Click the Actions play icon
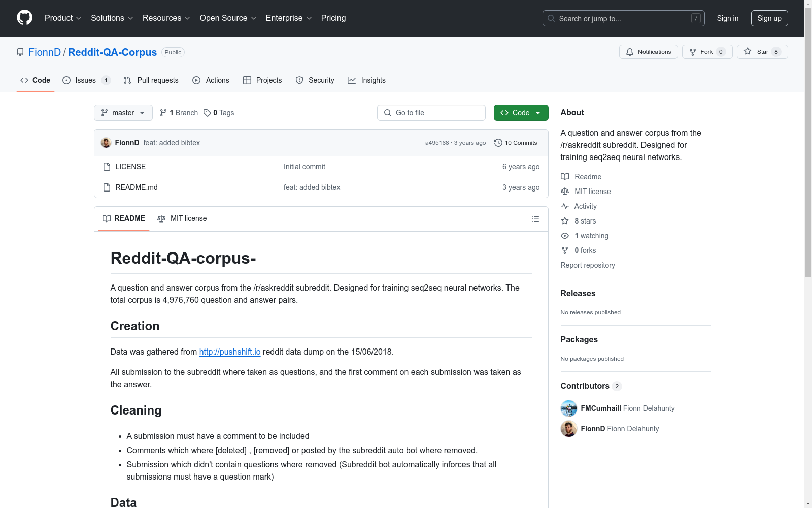Viewport: 812px width, 508px height. coord(196,80)
